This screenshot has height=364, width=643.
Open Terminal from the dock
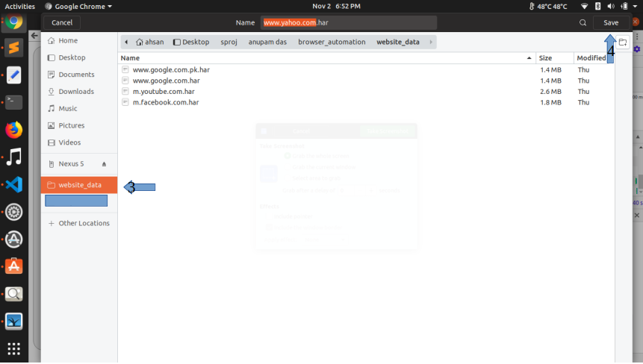point(13,102)
